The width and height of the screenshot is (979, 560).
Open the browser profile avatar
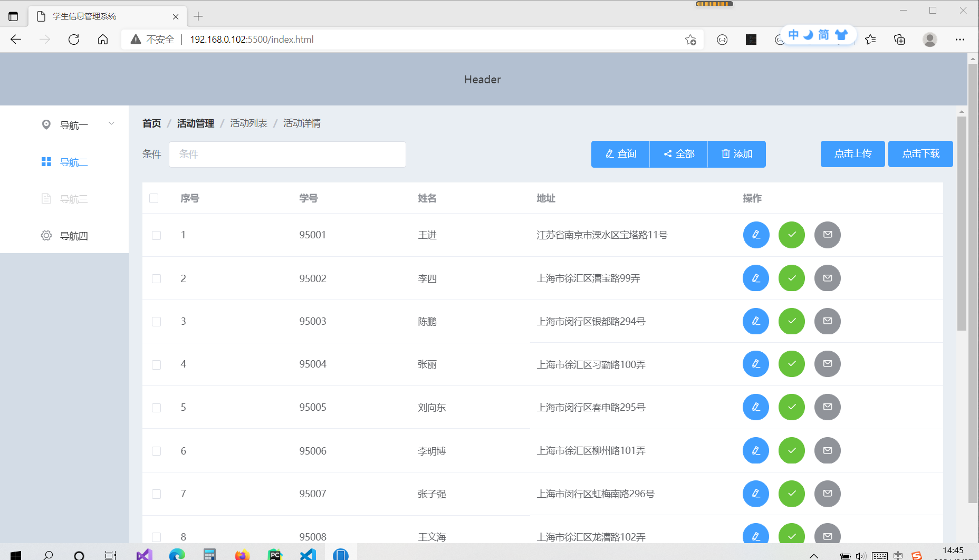(930, 40)
